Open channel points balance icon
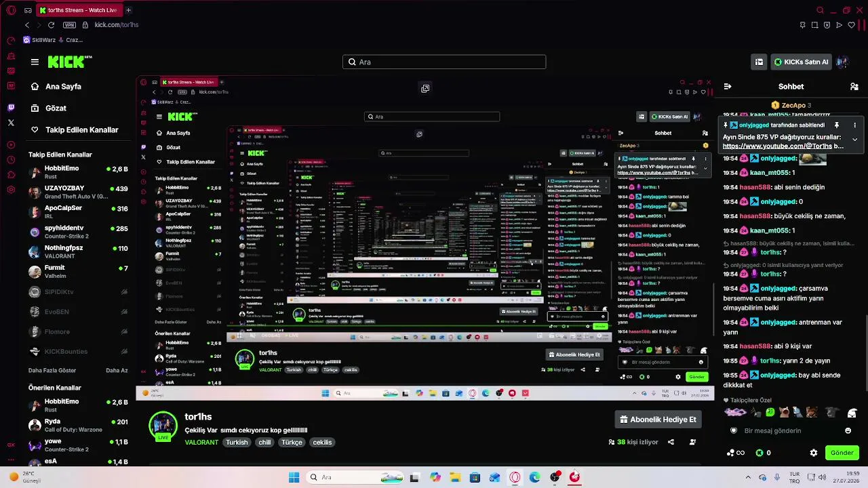 coord(736,453)
